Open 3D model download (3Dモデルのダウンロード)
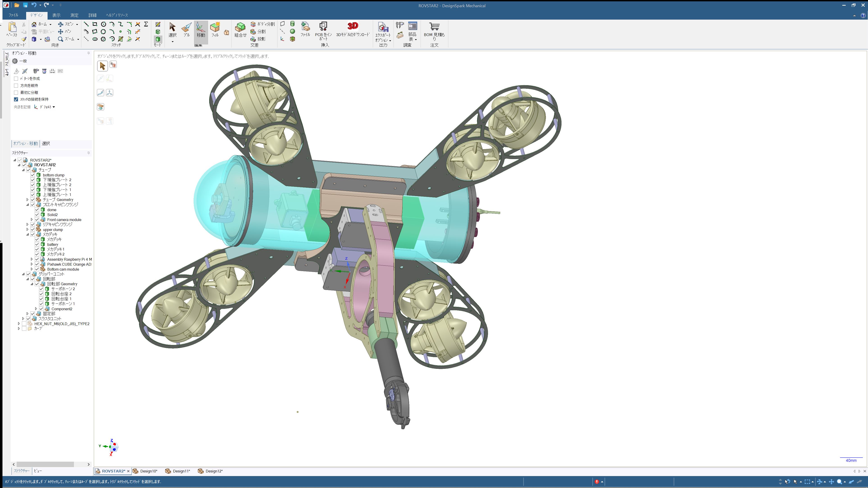Screen dimensions: 868x488 (353, 29)
